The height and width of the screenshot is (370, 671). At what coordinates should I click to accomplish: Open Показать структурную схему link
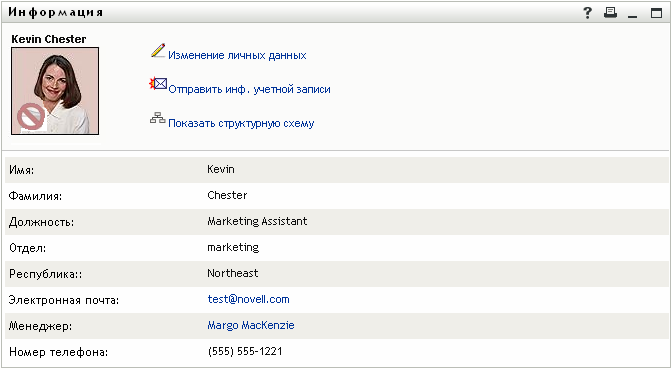241,124
